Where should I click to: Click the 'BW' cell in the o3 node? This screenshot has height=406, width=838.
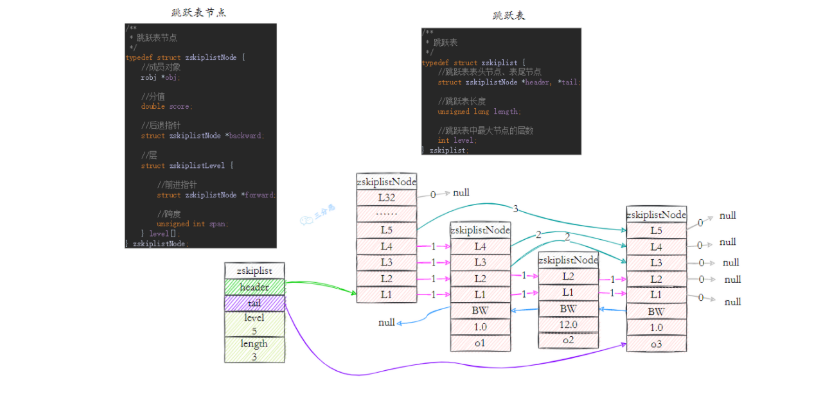(657, 311)
